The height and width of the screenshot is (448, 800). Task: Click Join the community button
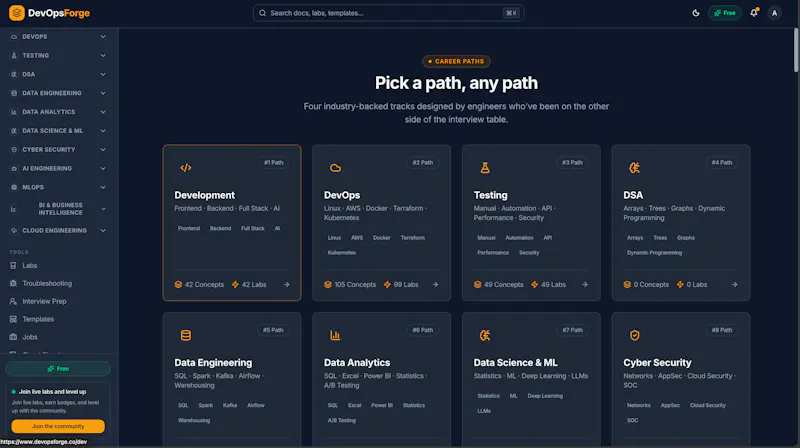(x=58, y=426)
